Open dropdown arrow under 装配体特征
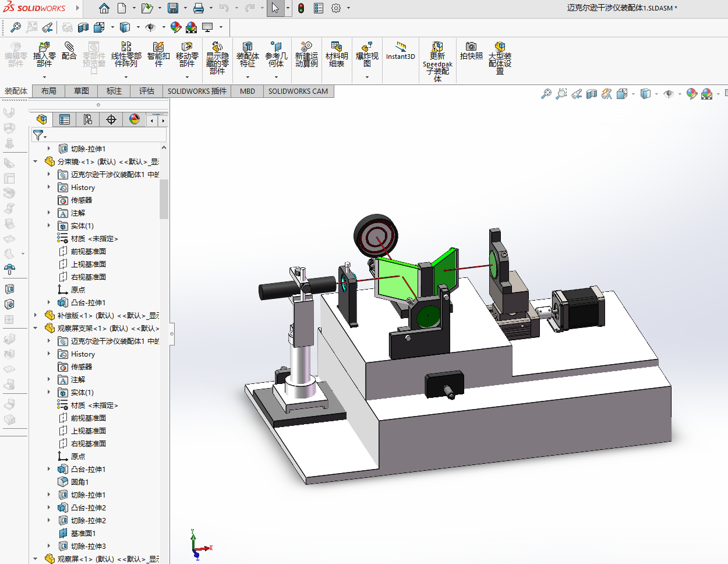This screenshot has height=564, width=728. tap(248, 77)
